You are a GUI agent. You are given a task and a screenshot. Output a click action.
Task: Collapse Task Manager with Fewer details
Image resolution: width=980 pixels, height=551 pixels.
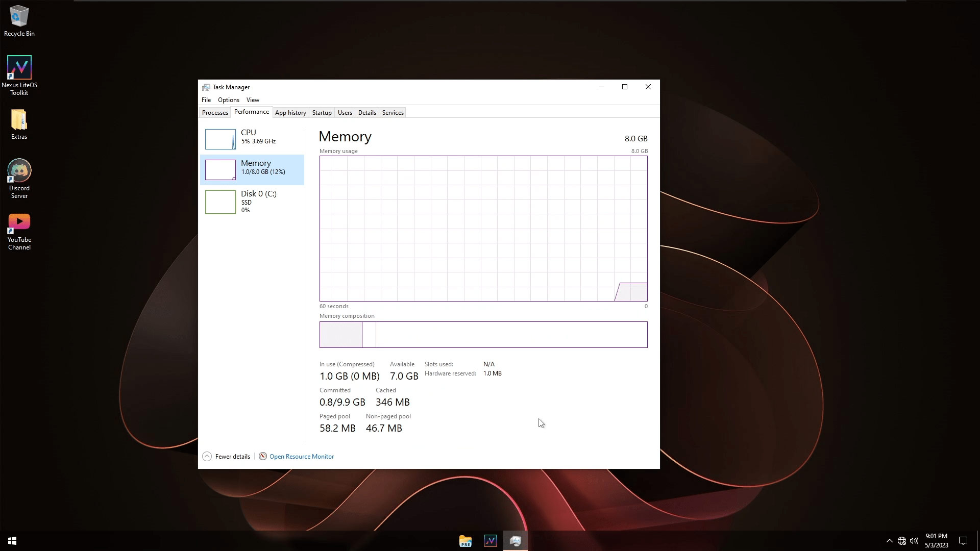click(x=226, y=457)
